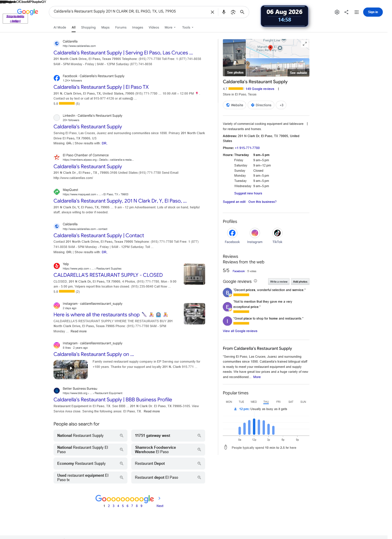Click Suggest new hours link
This screenshot has height=539, width=392.
pyautogui.click(x=248, y=194)
